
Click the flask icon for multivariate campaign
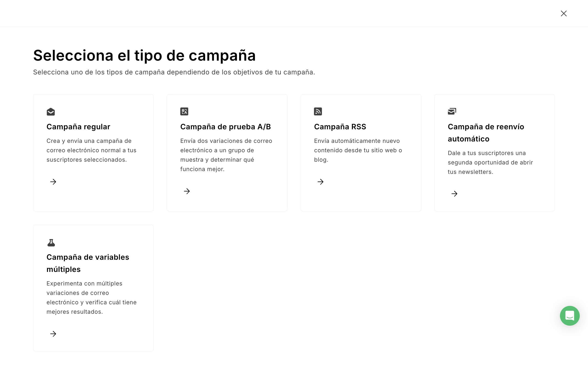[51, 243]
